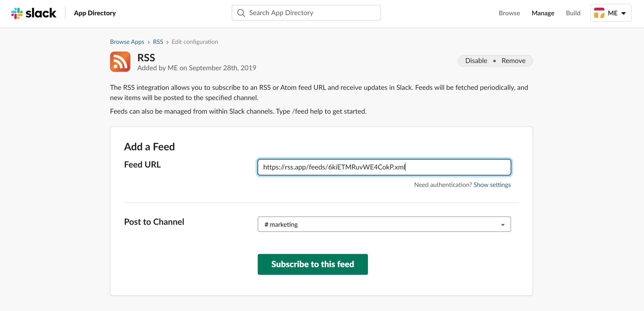The width and height of the screenshot is (644, 311).
Task: Click the Browse Apps breadcrumb link
Action: (127, 42)
